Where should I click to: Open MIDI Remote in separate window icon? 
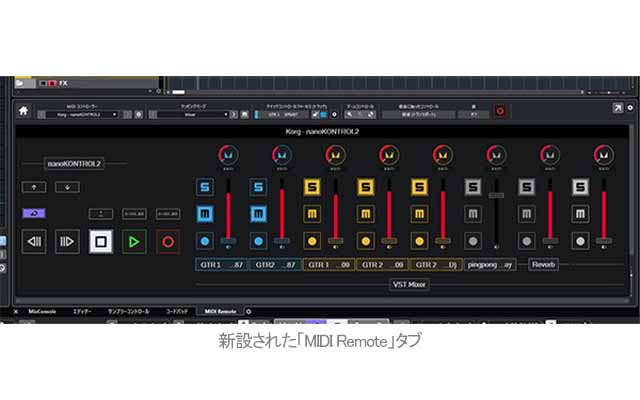618,108
